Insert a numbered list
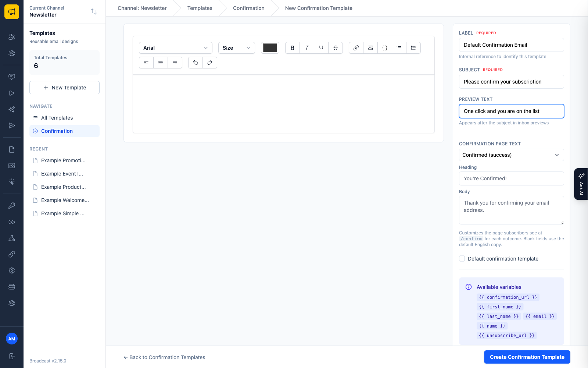The height and width of the screenshot is (368, 588). 413,48
